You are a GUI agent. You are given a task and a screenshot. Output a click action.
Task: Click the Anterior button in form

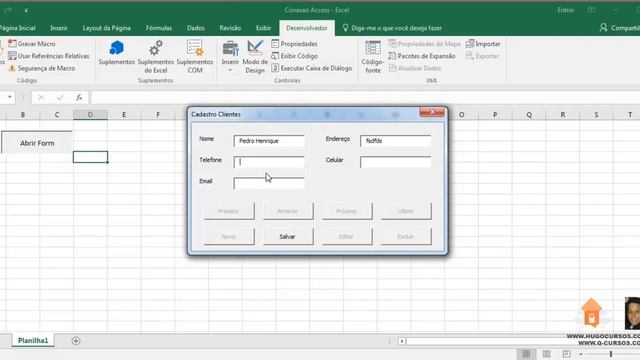(x=288, y=211)
